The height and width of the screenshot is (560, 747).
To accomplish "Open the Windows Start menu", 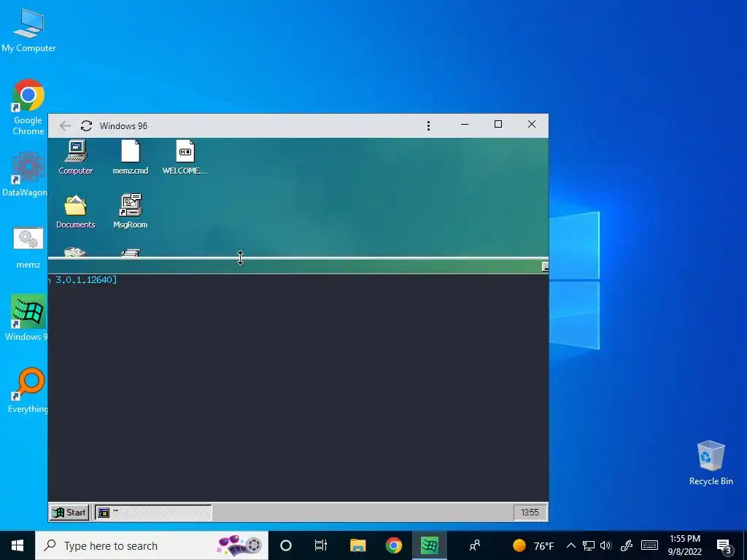I will pyautogui.click(x=18, y=545).
